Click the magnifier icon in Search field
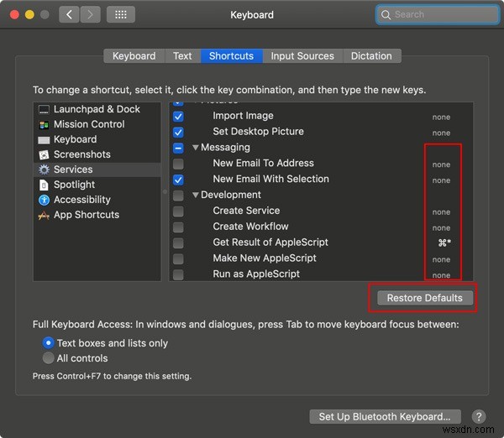This screenshot has height=438, width=504. [386, 15]
